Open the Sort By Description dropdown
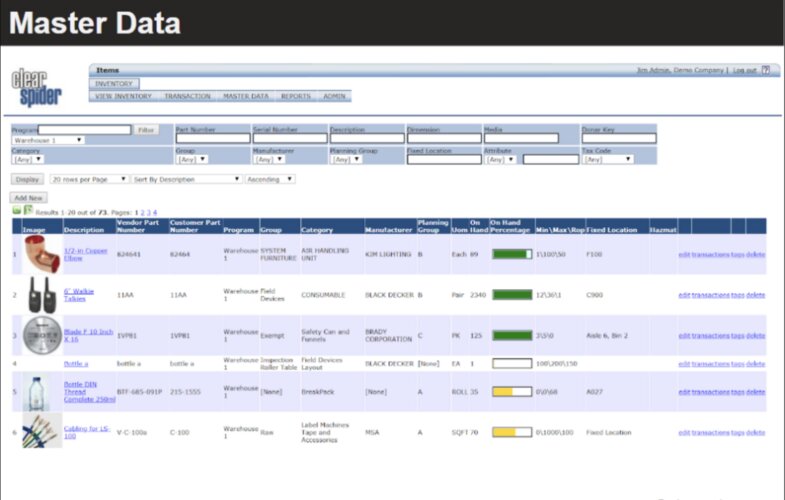 [186, 179]
